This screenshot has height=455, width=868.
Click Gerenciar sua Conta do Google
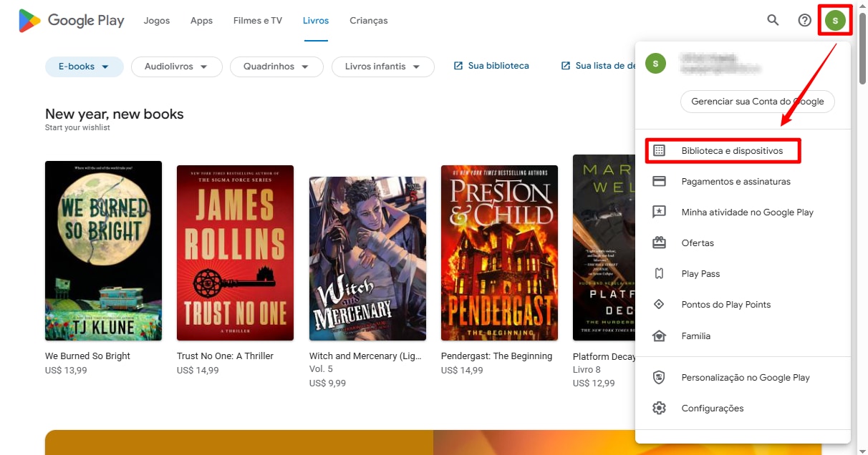pos(757,102)
